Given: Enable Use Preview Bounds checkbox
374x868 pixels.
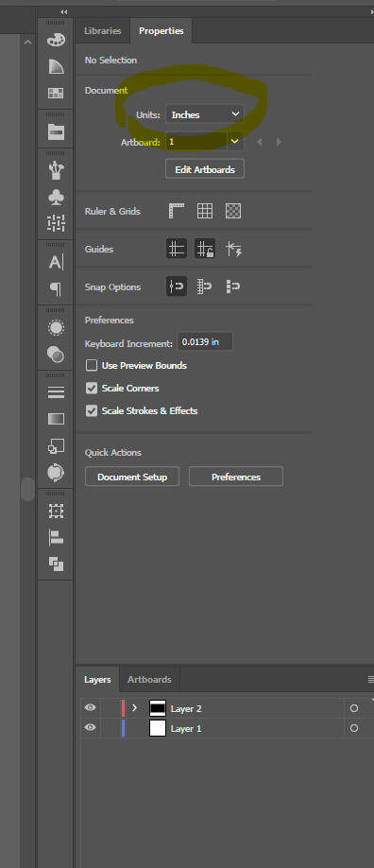Looking at the screenshot, I should [92, 365].
